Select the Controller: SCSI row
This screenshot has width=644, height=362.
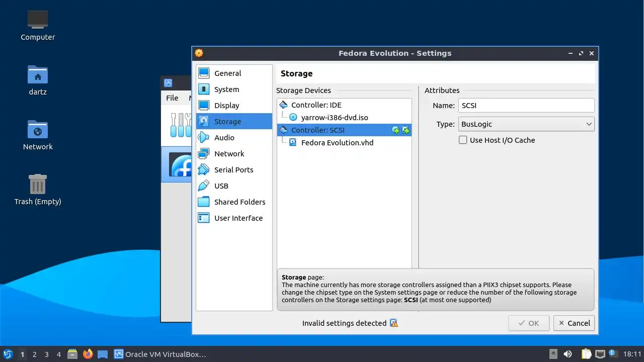[344, 130]
